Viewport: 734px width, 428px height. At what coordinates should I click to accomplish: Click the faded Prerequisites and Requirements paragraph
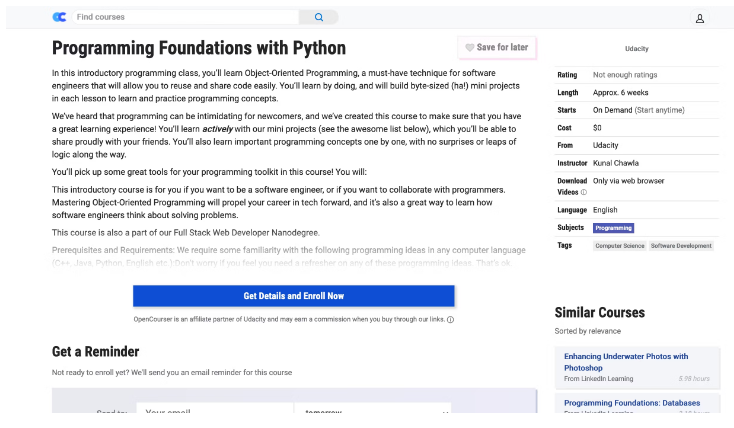click(x=288, y=257)
